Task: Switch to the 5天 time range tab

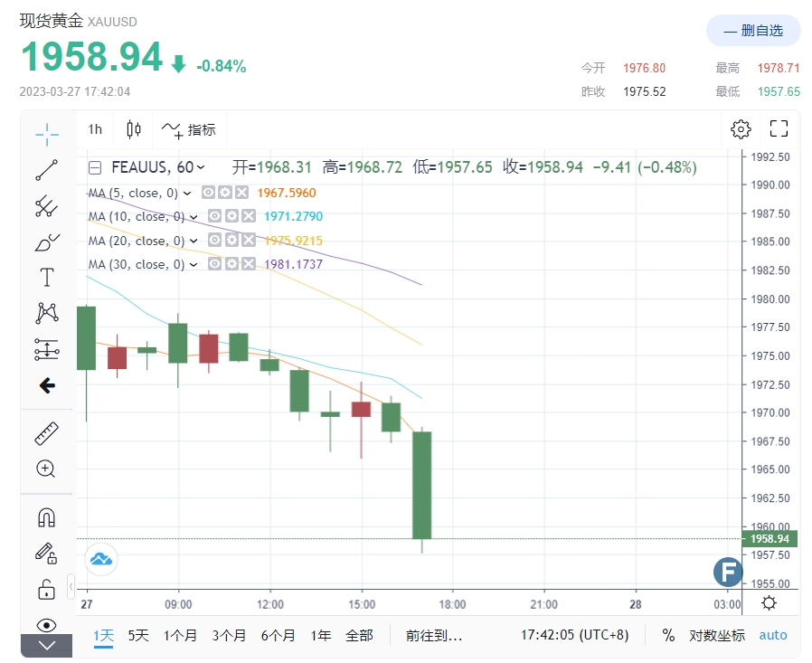Action: (x=138, y=636)
